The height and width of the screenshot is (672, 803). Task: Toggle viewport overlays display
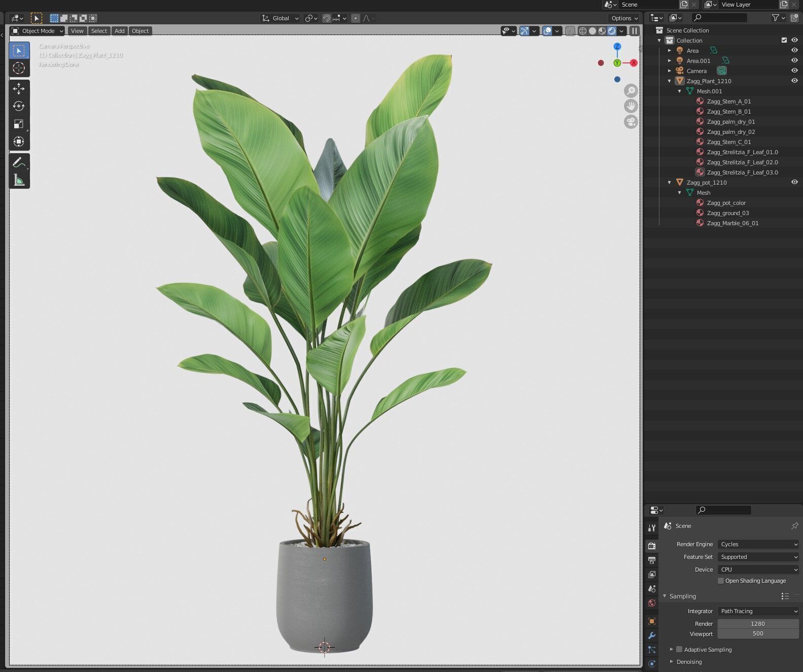[x=547, y=31]
